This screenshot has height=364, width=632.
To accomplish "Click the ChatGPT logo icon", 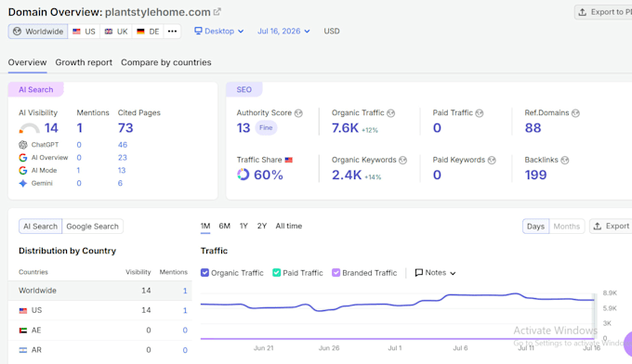I will (23, 145).
